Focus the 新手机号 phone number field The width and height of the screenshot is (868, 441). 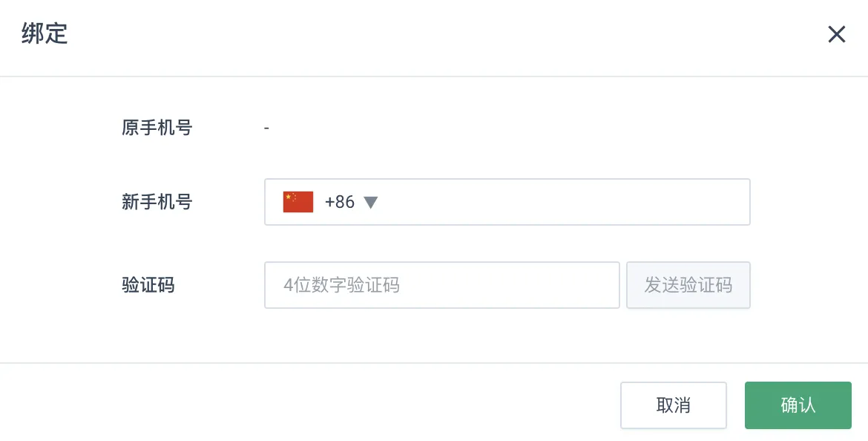point(507,202)
